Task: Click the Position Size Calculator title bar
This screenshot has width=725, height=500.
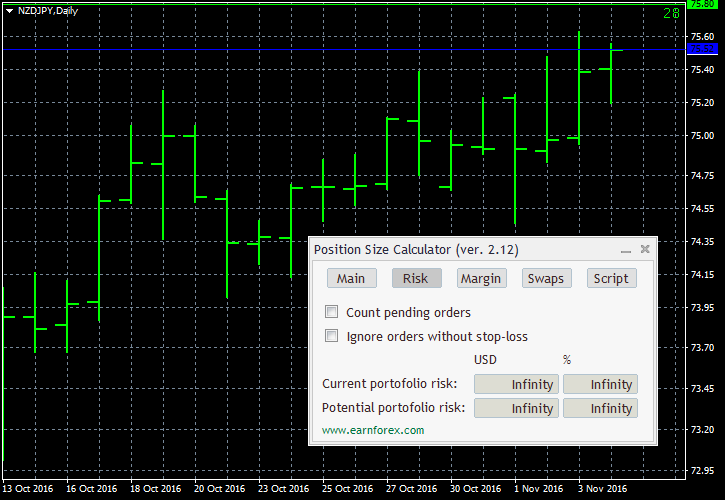Action: 482,250
